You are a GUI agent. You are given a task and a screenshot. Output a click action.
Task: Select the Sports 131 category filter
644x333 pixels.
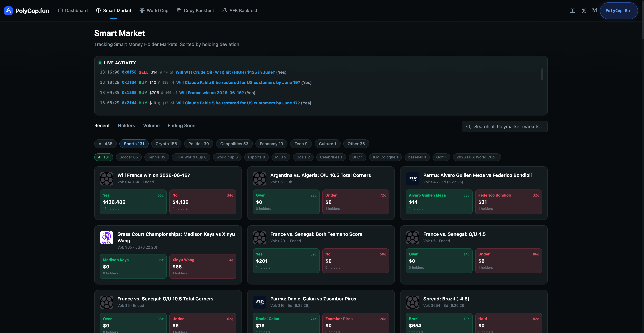134,144
